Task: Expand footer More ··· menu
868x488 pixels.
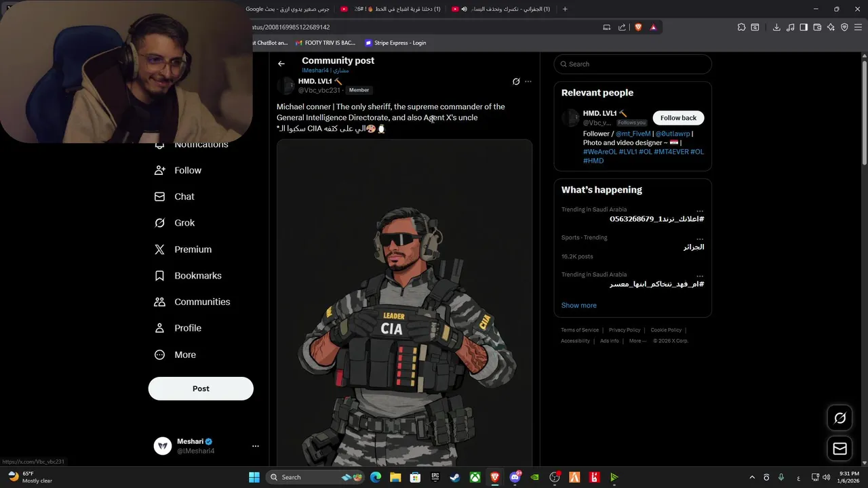Action: click(638, 341)
